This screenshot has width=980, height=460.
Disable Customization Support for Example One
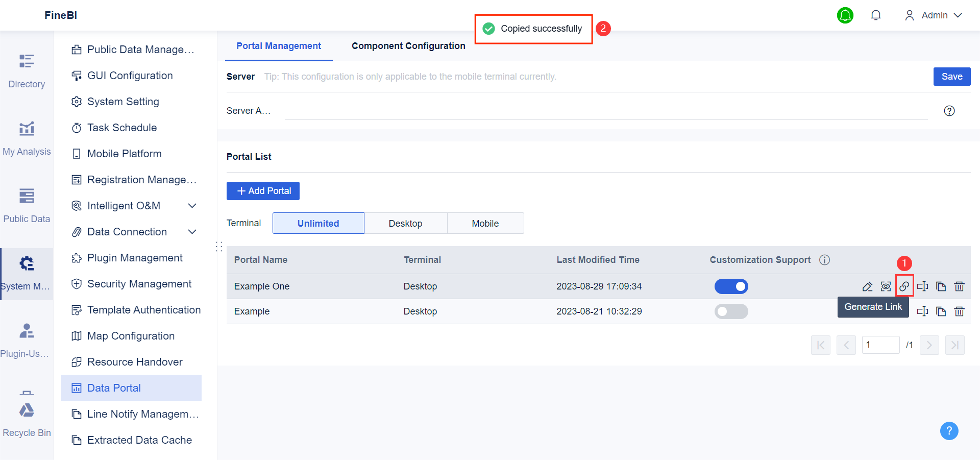tap(731, 286)
